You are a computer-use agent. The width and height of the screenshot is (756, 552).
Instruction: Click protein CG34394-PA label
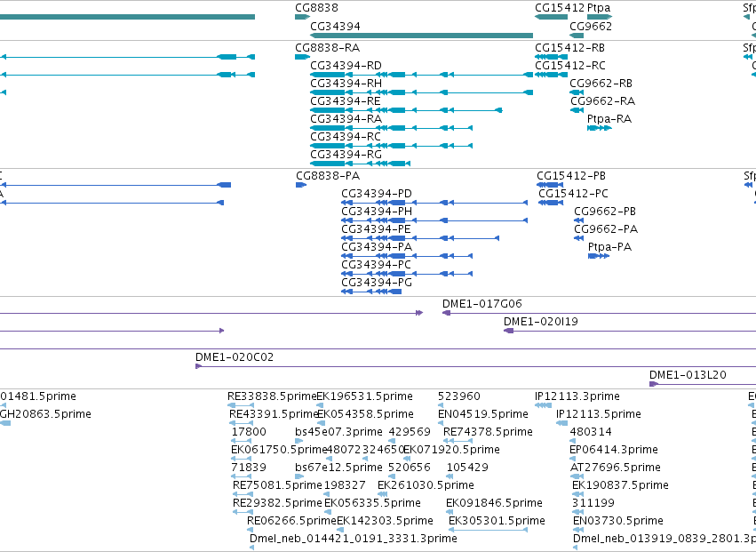pos(377,247)
